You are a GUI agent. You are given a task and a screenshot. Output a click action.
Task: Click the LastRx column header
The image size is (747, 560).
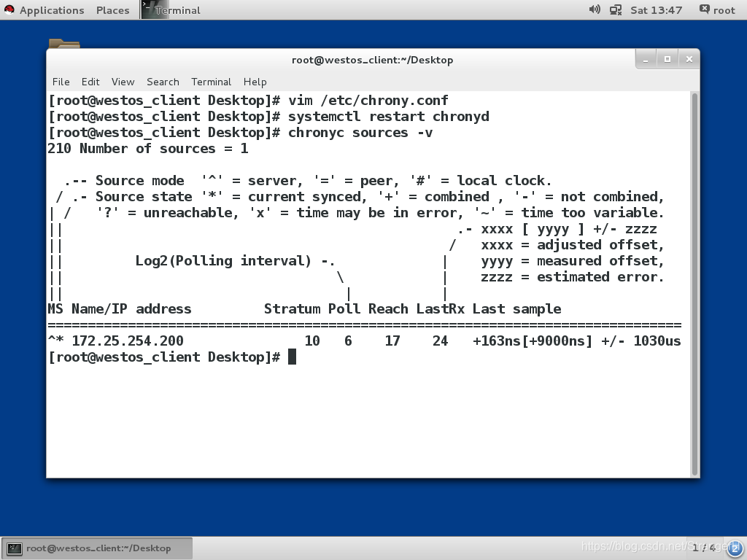[x=441, y=309]
